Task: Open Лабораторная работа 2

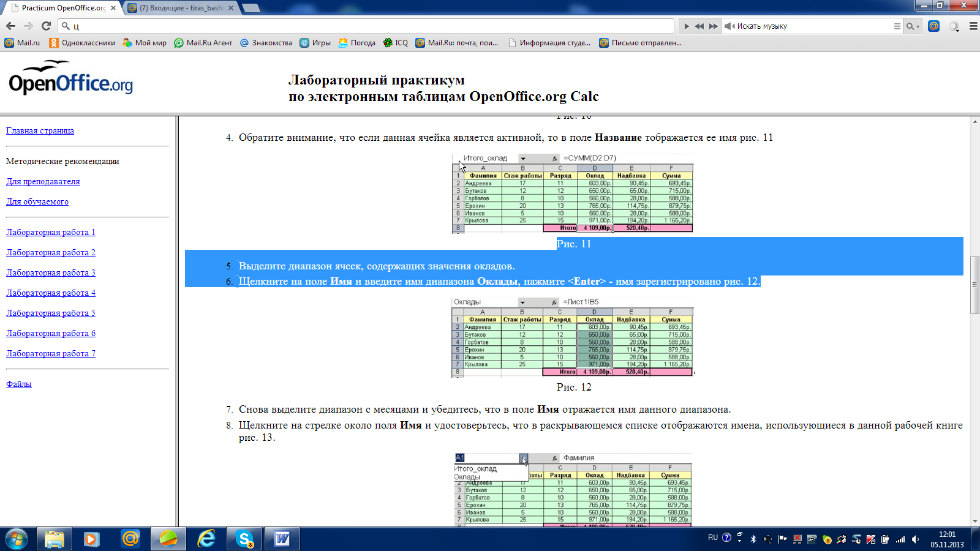Action: coord(51,252)
